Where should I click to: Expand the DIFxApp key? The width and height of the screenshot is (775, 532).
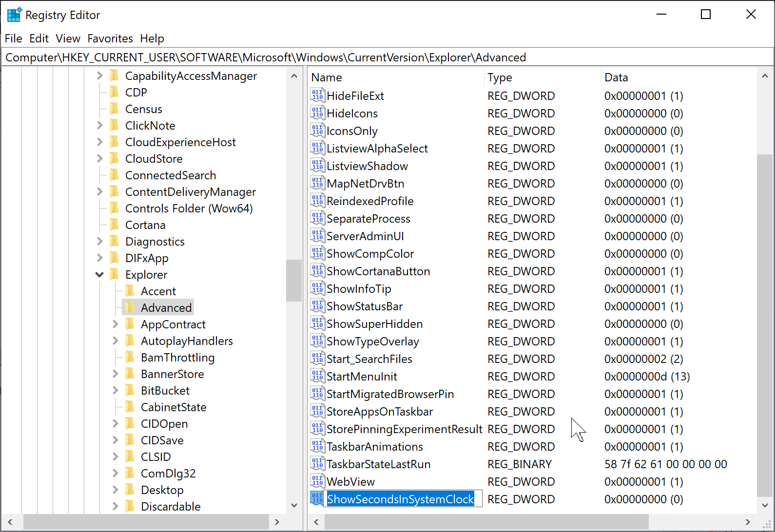tap(99, 258)
